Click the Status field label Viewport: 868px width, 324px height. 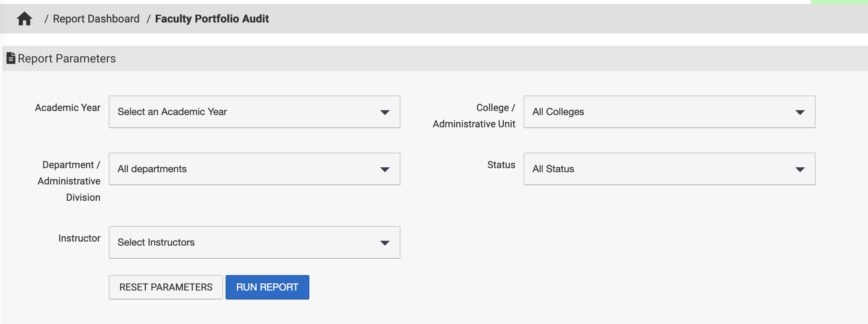[501, 165]
